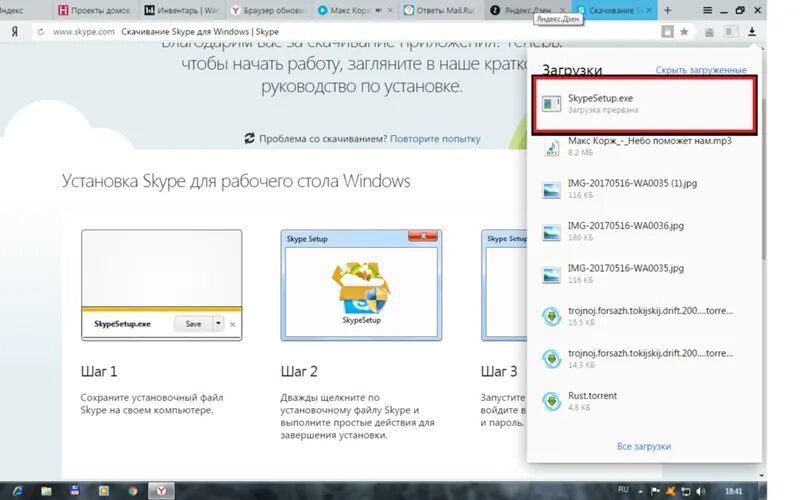Open File Explorer from the taskbar

[x=46, y=491]
